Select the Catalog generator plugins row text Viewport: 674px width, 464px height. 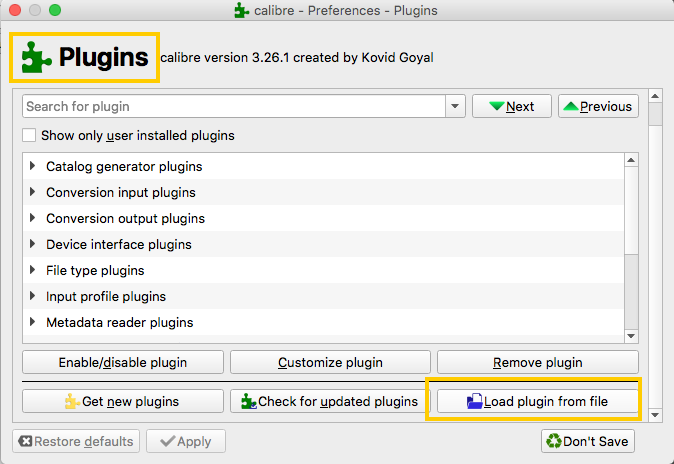124,166
